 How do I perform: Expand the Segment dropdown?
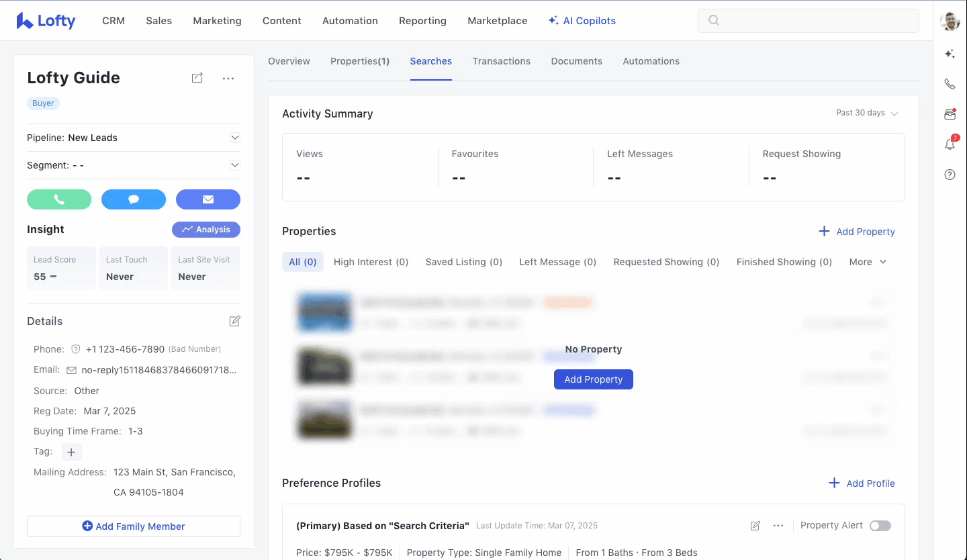(x=235, y=165)
